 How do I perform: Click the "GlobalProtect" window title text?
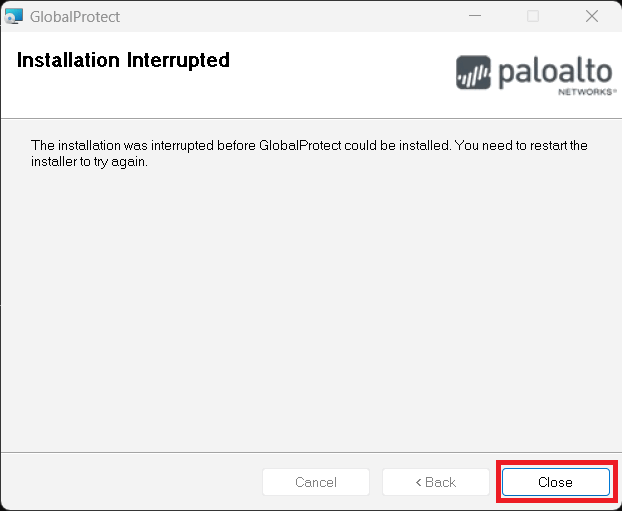click(76, 16)
